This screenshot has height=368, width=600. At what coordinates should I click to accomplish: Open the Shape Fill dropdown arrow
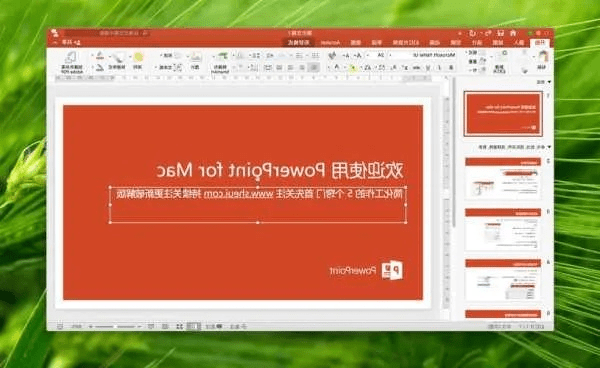93,55
